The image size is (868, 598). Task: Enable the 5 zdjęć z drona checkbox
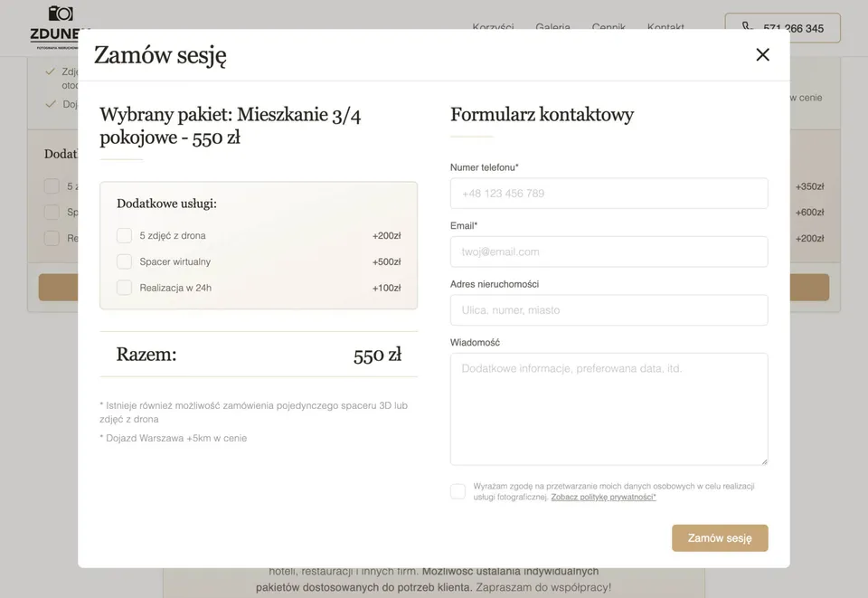tap(125, 236)
